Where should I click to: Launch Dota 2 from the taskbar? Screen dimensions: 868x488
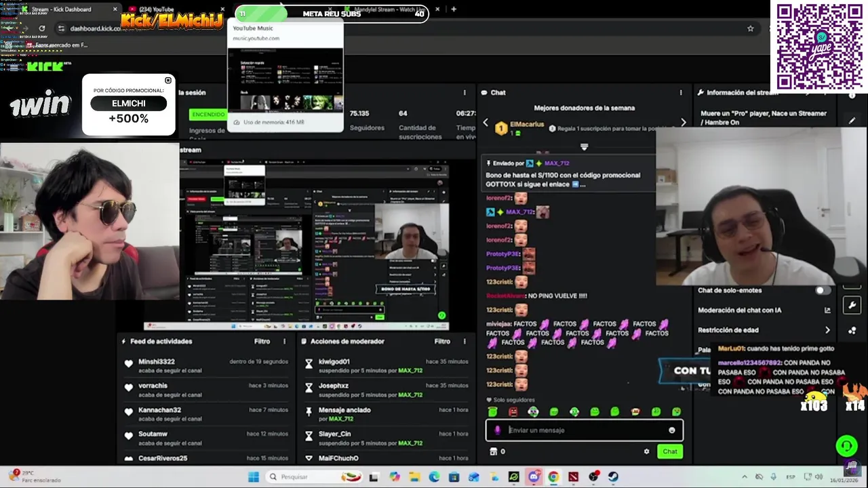coord(574,476)
